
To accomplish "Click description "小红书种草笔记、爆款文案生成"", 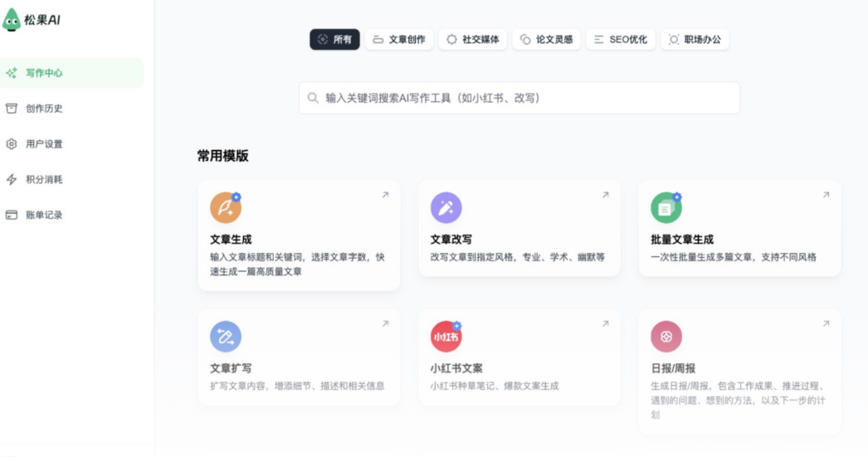I will pos(495,387).
